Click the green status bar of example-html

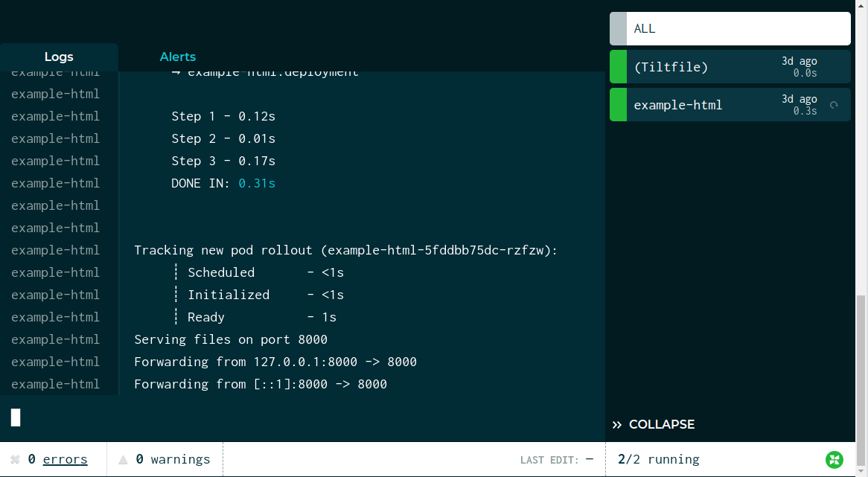pyautogui.click(x=619, y=105)
